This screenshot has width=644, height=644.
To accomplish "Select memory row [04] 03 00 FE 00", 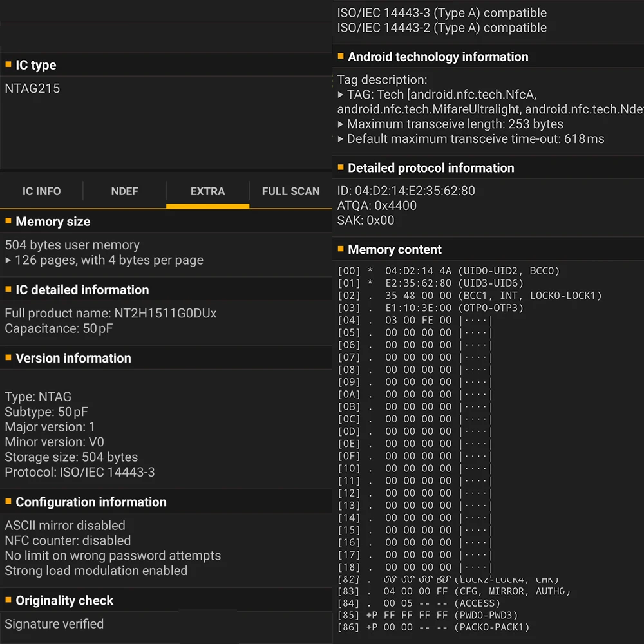I will tap(414, 320).
